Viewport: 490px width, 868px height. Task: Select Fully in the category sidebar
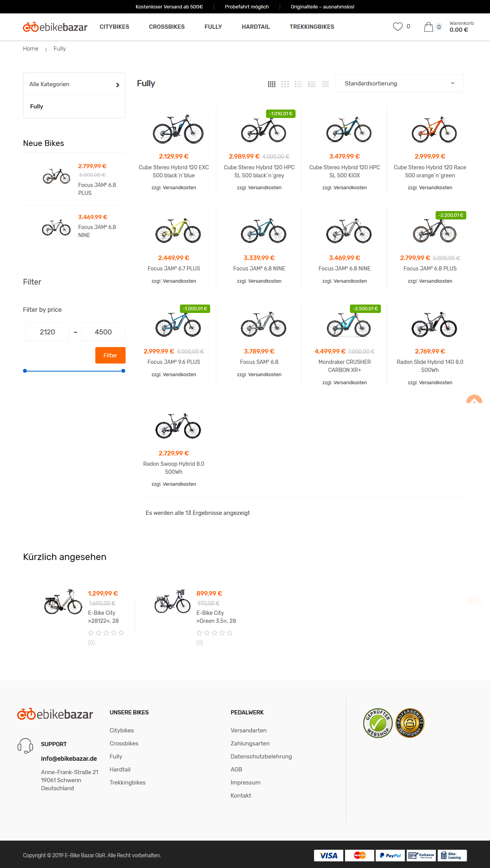(x=37, y=106)
